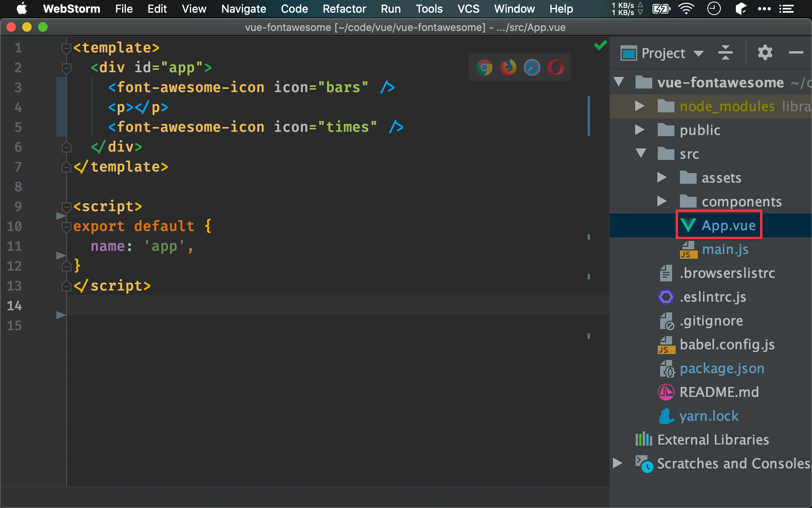
Task: Click the Scratches and Consoles icon
Action: pos(644,464)
